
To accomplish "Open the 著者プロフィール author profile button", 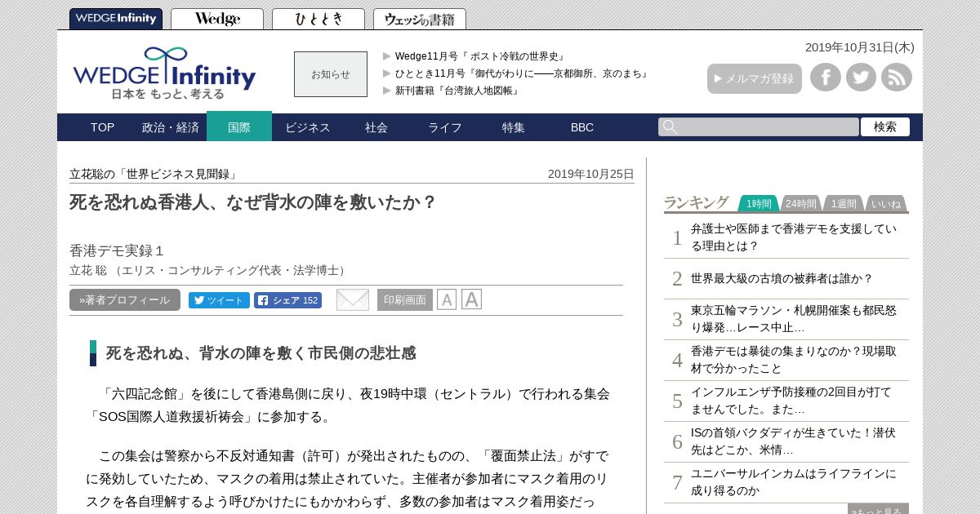I will [125, 300].
